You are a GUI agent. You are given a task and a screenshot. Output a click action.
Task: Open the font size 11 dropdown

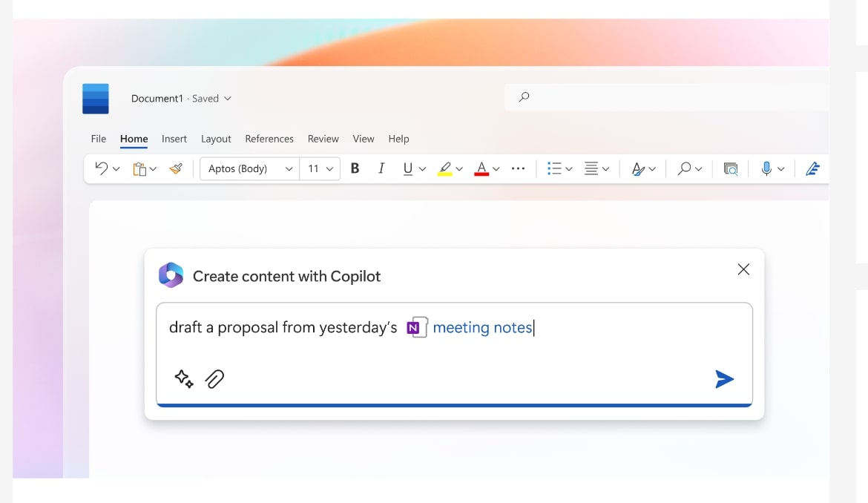(x=321, y=168)
